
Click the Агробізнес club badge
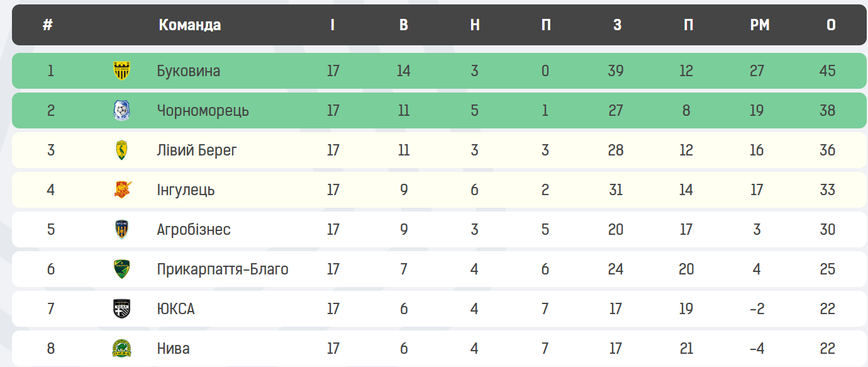coord(121,229)
